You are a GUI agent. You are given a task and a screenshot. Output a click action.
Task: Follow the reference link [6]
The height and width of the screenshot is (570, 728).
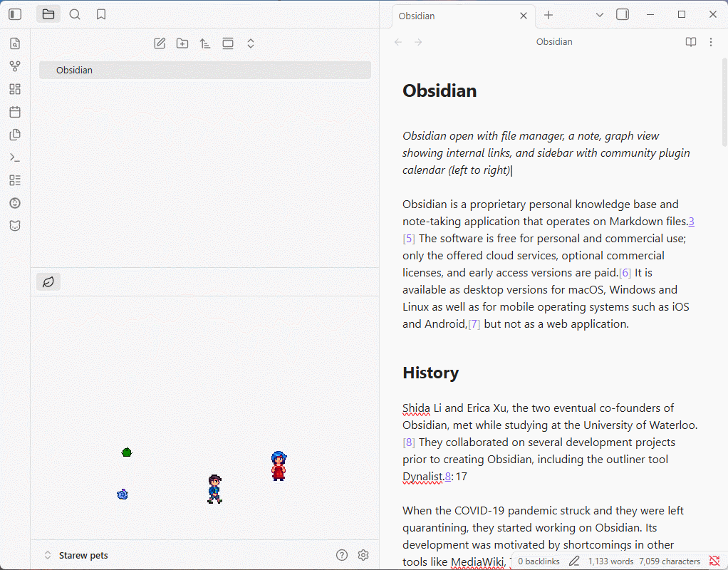[x=625, y=273]
